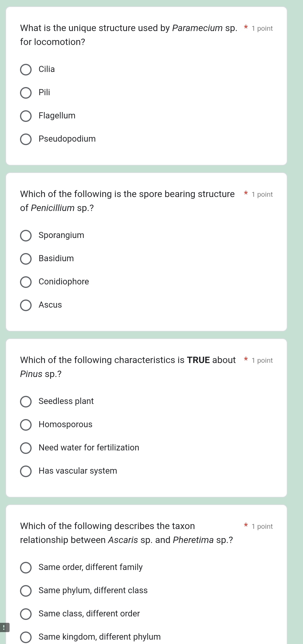This screenshot has height=644, width=303.
Task: Choose Sporangium for the Penicillium question
Action: pyautogui.click(x=26, y=235)
